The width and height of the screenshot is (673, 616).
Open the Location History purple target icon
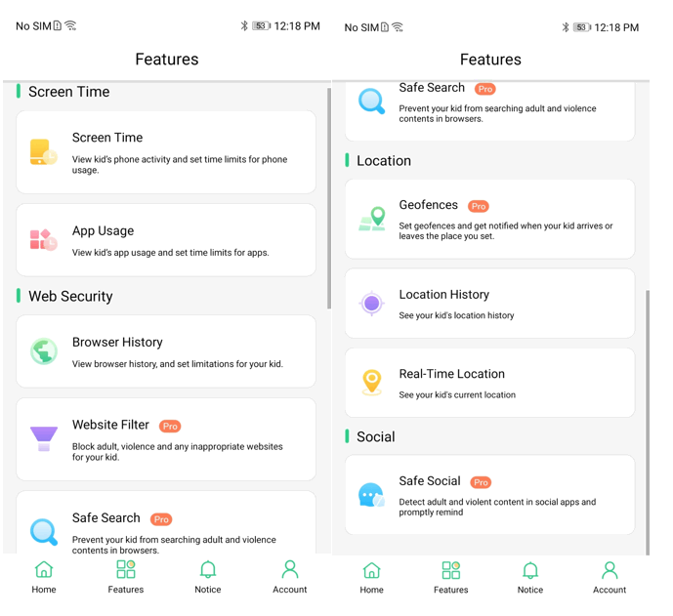[x=371, y=304]
